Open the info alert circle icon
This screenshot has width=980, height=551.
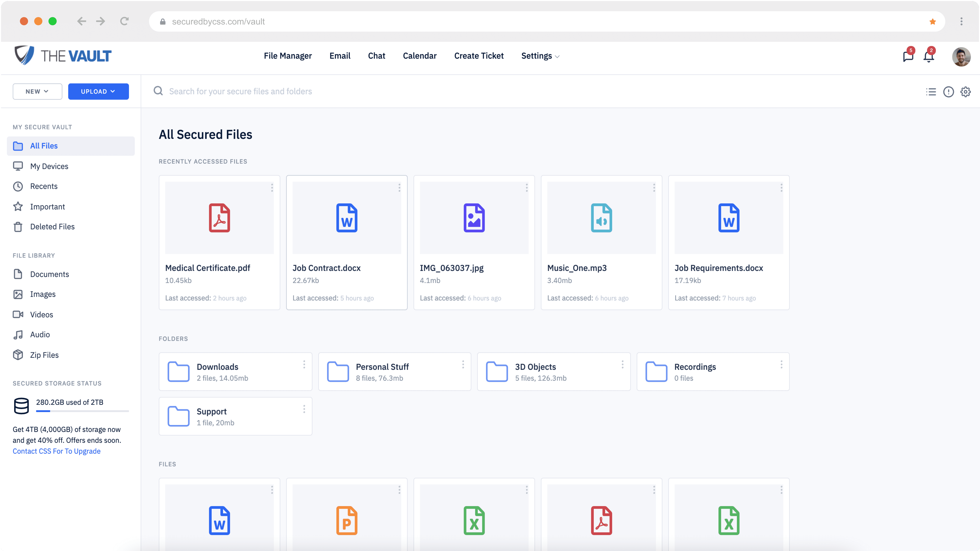(x=948, y=92)
